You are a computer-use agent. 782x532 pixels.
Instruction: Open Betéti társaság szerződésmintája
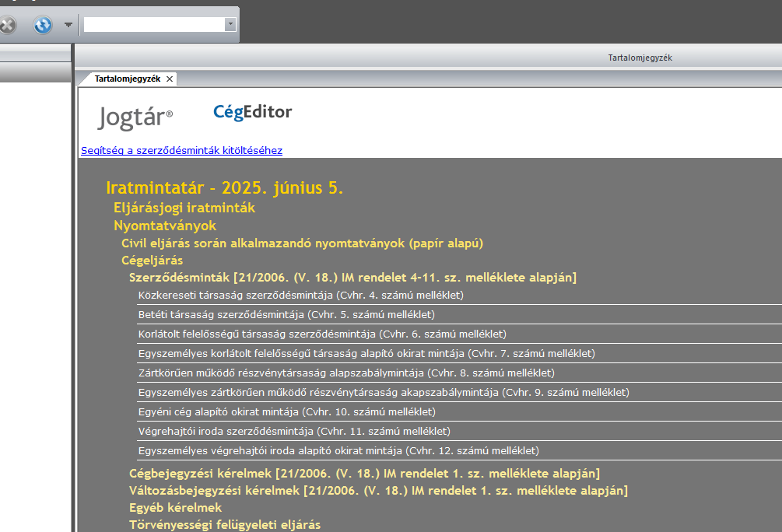click(286, 314)
